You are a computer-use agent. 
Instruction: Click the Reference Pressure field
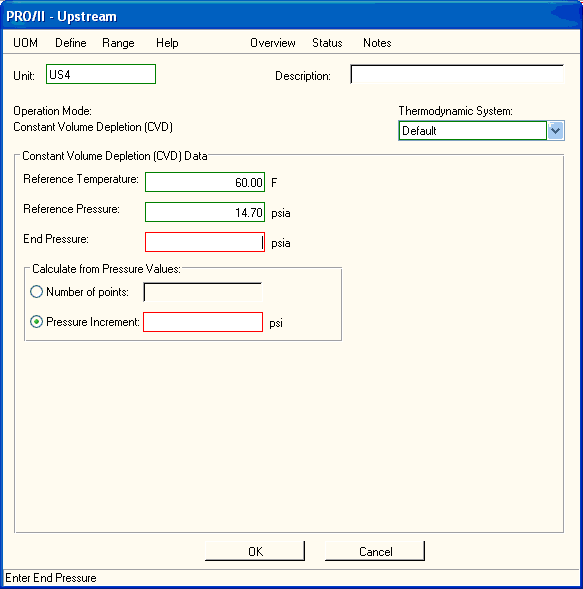click(205, 212)
